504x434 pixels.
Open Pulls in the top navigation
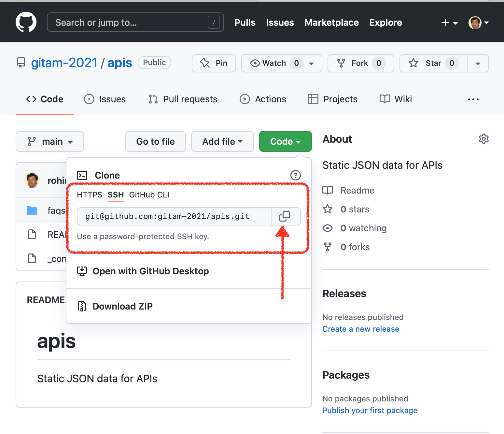coord(245,22)
